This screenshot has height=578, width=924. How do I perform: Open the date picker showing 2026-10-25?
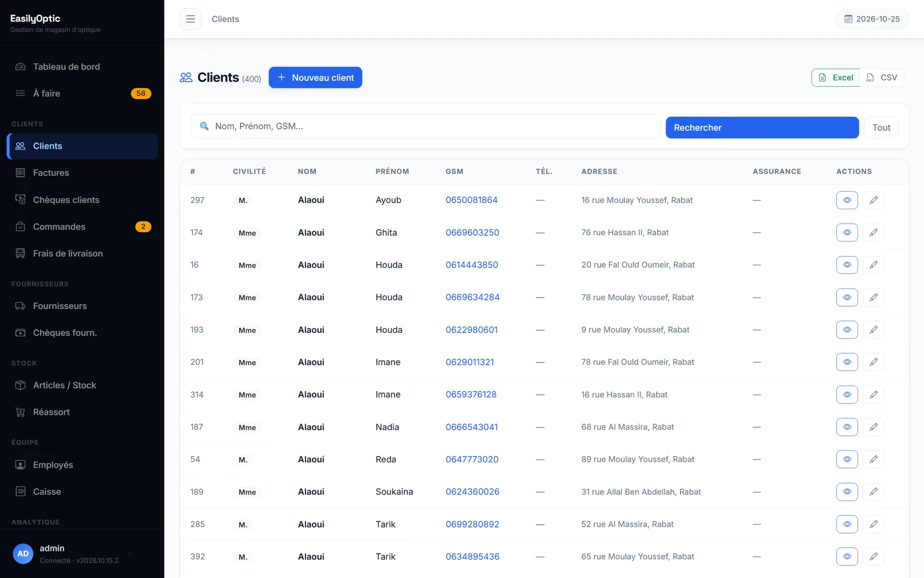pos(872,19)
